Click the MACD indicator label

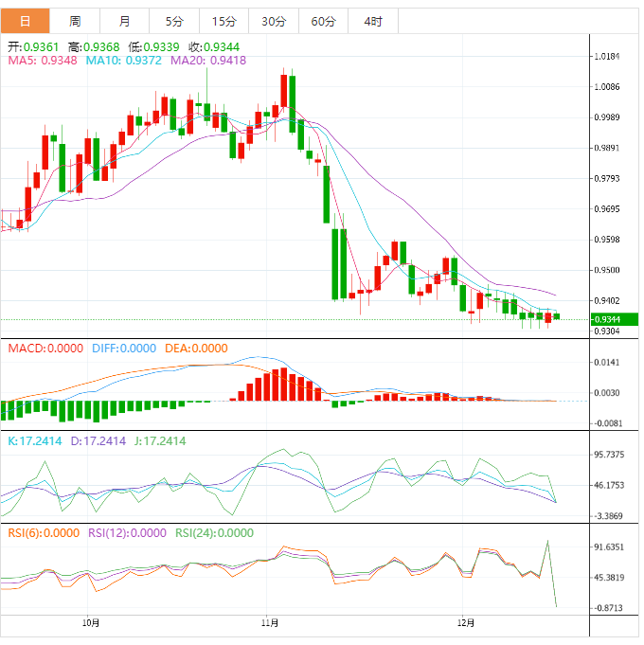click(45, 349)
